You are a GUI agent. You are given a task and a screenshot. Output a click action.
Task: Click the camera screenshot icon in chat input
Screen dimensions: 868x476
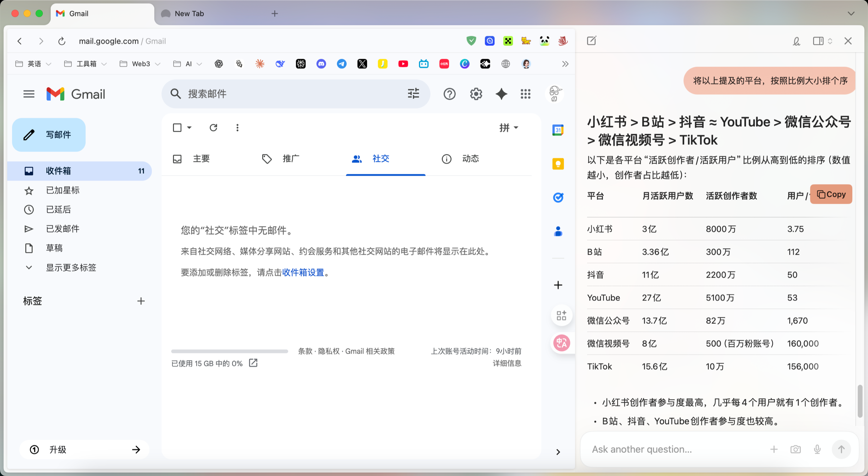[795, 449]
